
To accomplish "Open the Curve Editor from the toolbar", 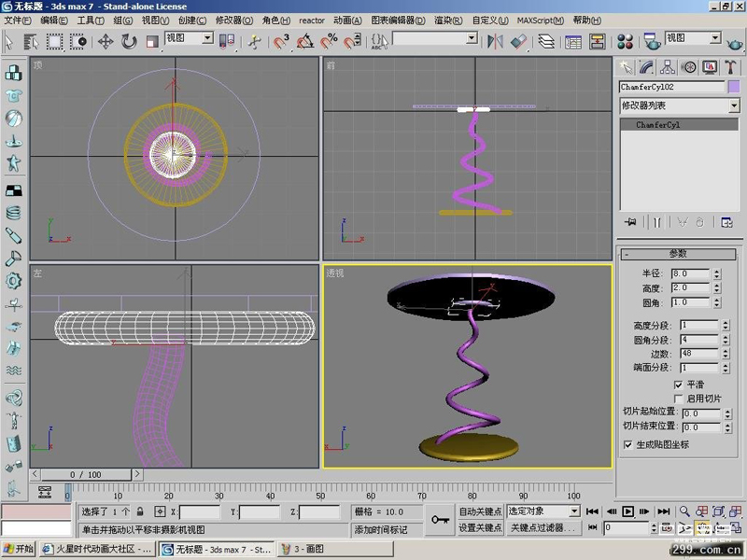I will click(x=573, y=42).
